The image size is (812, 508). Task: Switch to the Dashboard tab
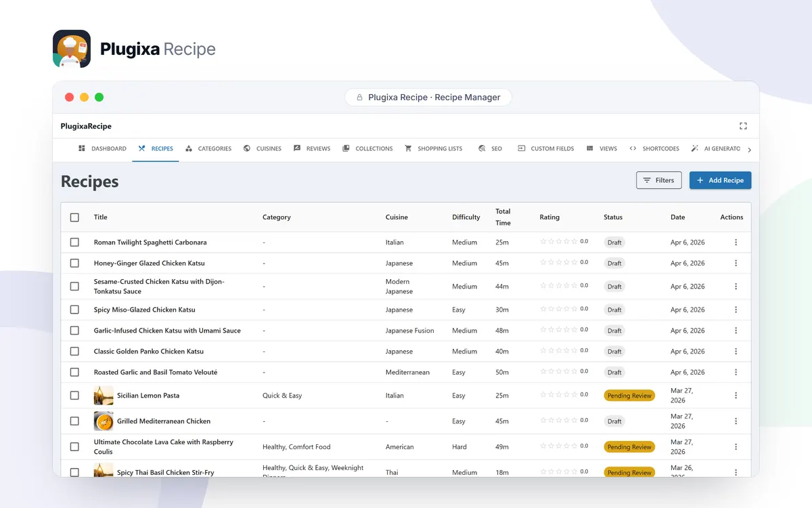[102, 148]
